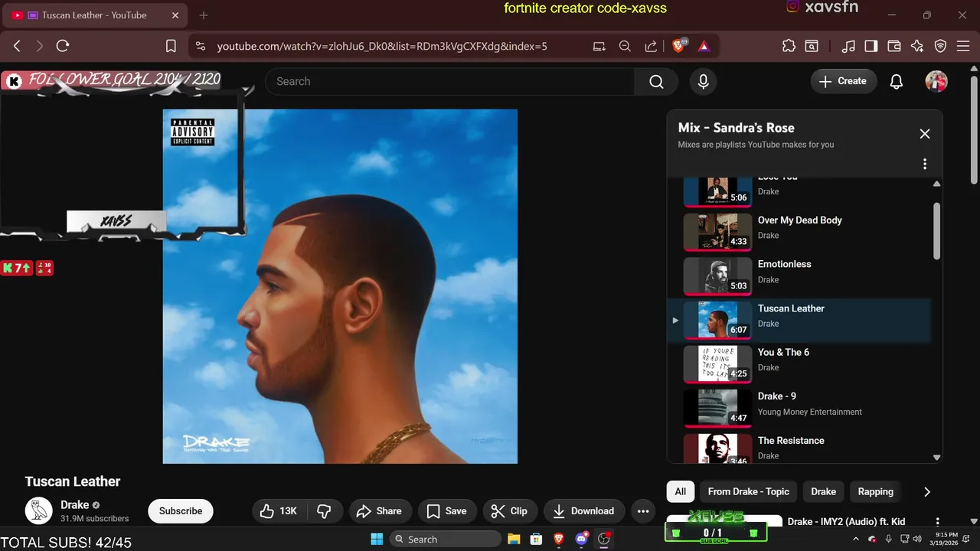Screen dimensions: 980x551
Task: Open the Brave VPN shield icon
Action: click(940, 46)
